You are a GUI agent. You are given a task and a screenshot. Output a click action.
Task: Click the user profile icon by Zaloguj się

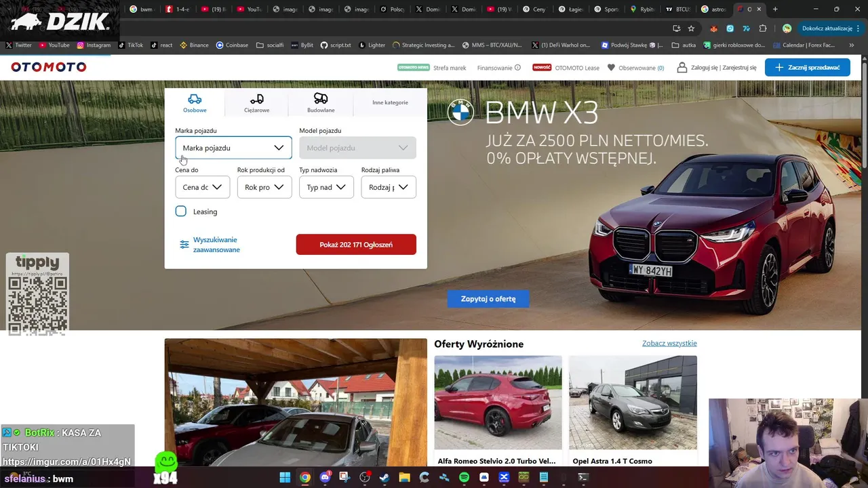pyautogui.click(x=682, y=68)
